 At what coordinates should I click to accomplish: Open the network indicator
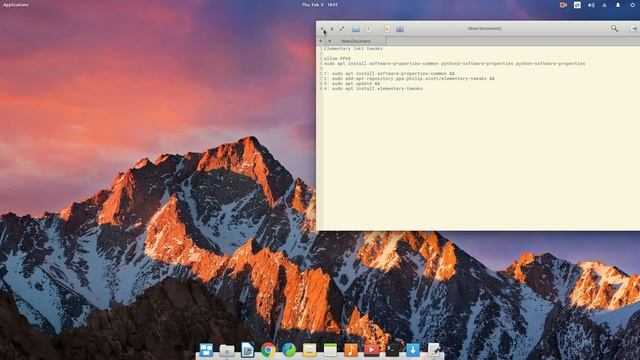pyautogui.click(x=604, y=5)
